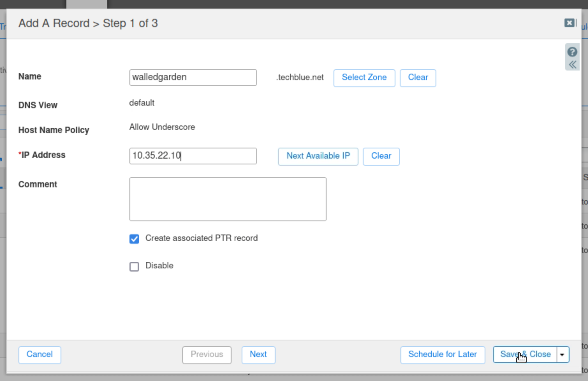The height and width of the screenshot is (381, 588).
Task: Go to Next wizard step
Action: [258, 355]
